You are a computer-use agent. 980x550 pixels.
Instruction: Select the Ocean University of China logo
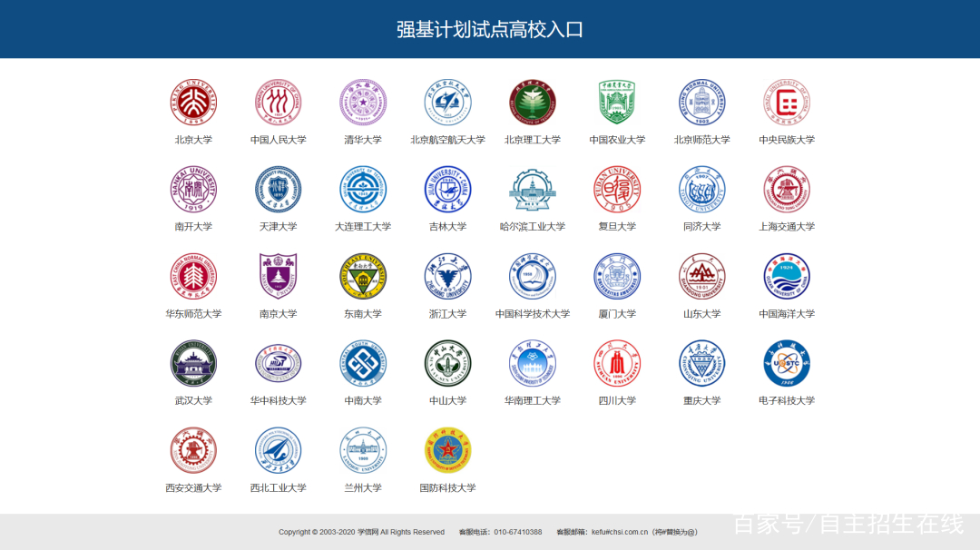(786, 276)
